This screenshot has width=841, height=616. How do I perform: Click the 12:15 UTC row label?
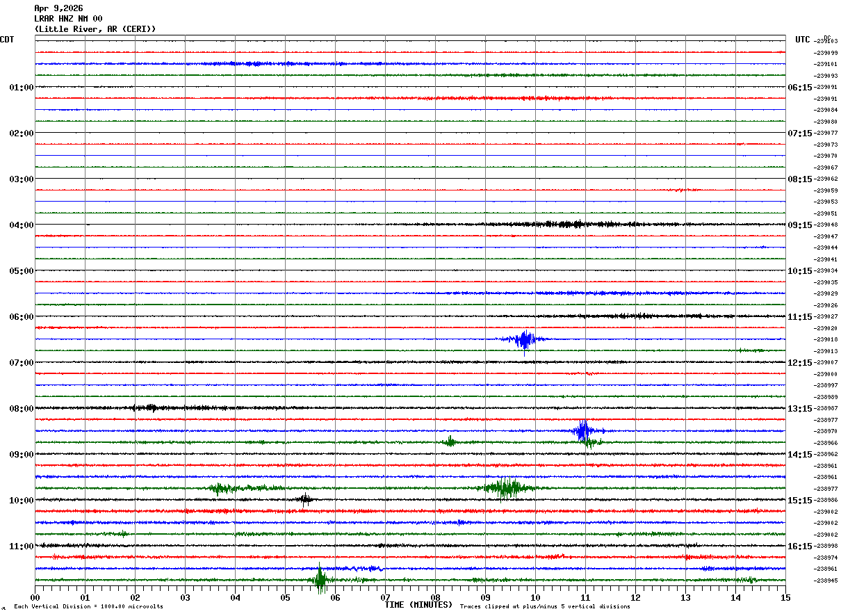pyautogui.click(x=799, y=363)
